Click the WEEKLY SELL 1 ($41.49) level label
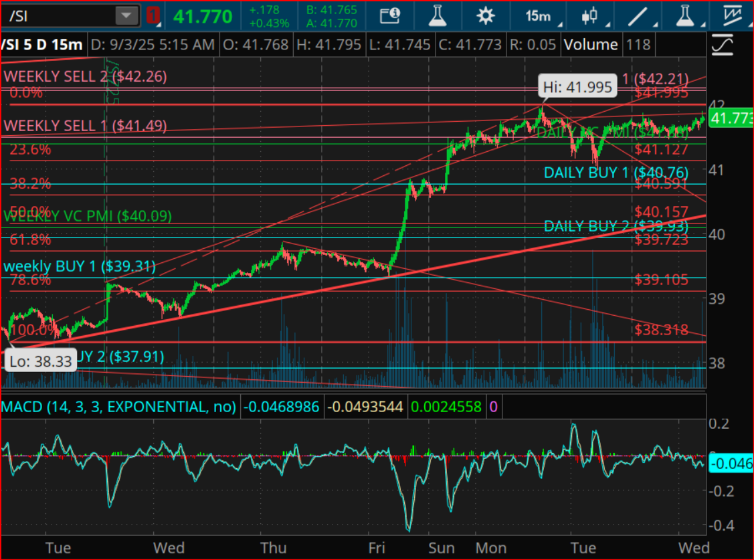The width and height of the screenshot is (754, 560). 85,125
